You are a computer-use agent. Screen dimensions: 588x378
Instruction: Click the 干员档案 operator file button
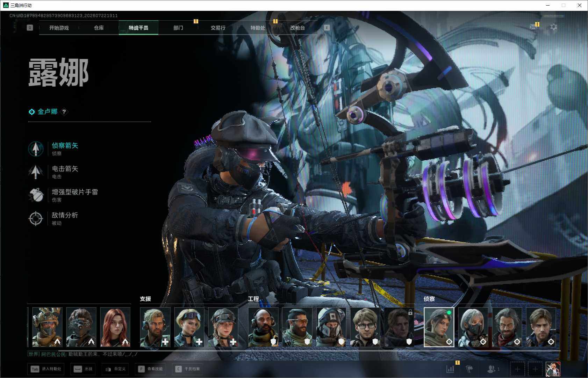pyautogui.click(x=188, y=369)
